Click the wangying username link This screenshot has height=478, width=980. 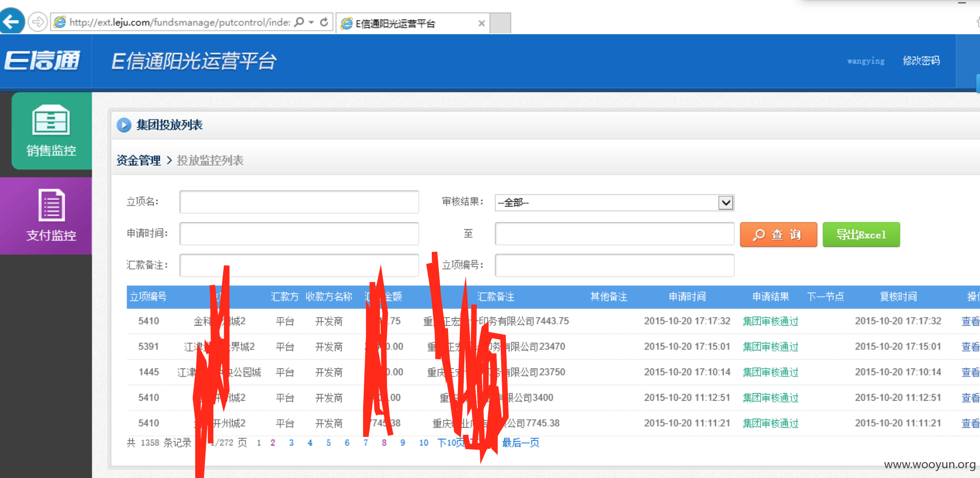click(865, 61)
